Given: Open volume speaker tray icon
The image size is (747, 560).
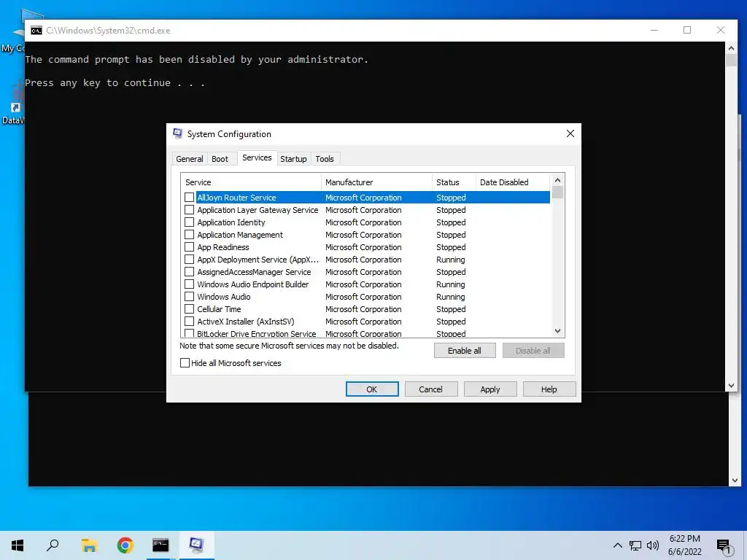Looking at the screenshot, I should (x=653, y=545).
